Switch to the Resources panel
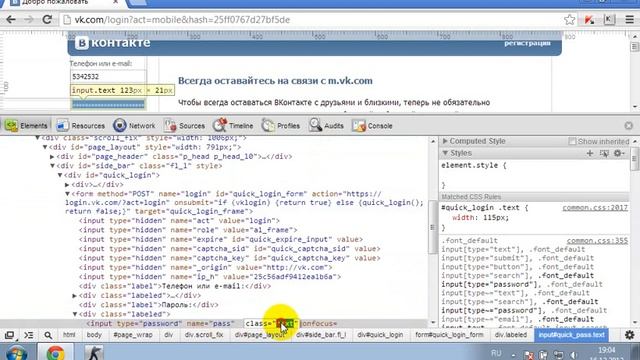 [x=80, y=126]
